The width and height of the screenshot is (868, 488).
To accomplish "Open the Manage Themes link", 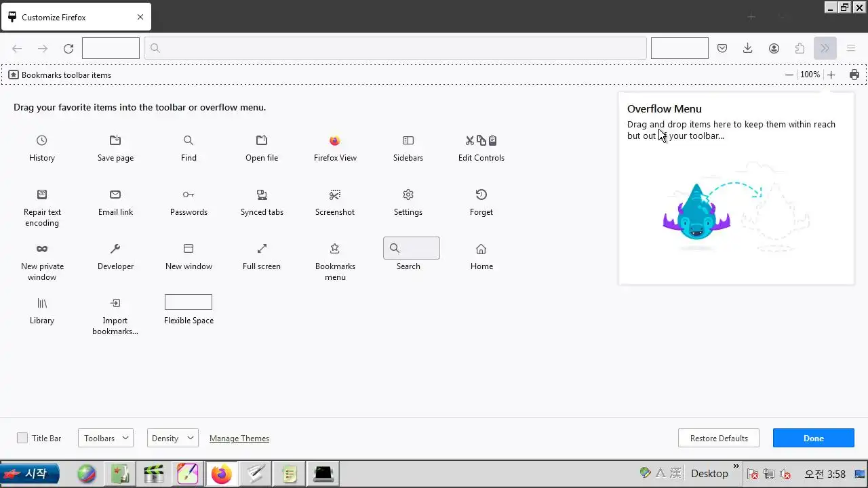I will (239, 439).
